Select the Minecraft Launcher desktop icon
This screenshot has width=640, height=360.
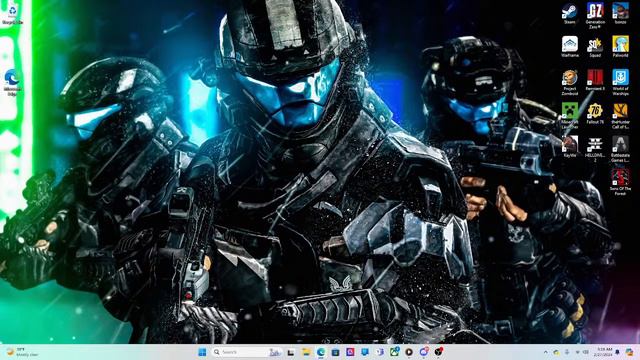[x=570, y=116]
